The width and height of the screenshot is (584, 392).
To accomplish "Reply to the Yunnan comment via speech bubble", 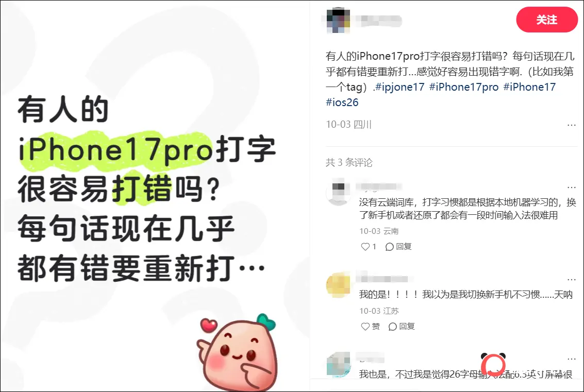I will [390, 246].
